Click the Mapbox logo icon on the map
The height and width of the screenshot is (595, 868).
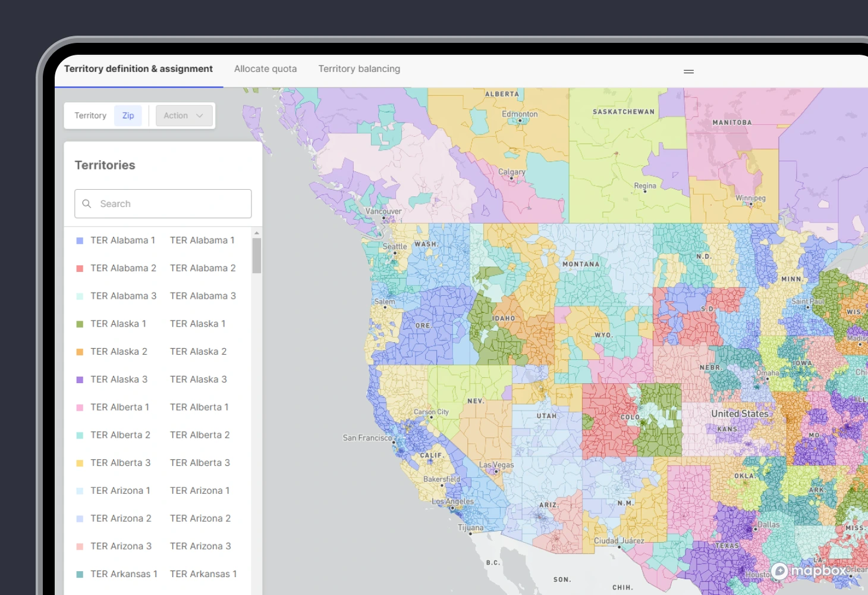780,571
